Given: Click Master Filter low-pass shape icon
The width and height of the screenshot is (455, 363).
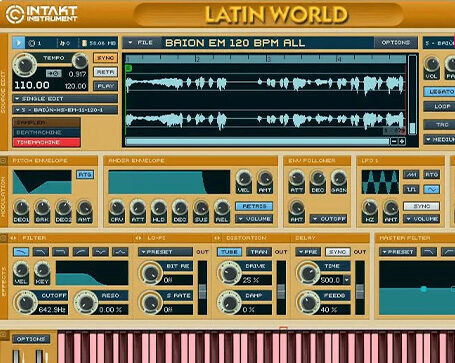Looking at the screenshot, I should (429, 252).
